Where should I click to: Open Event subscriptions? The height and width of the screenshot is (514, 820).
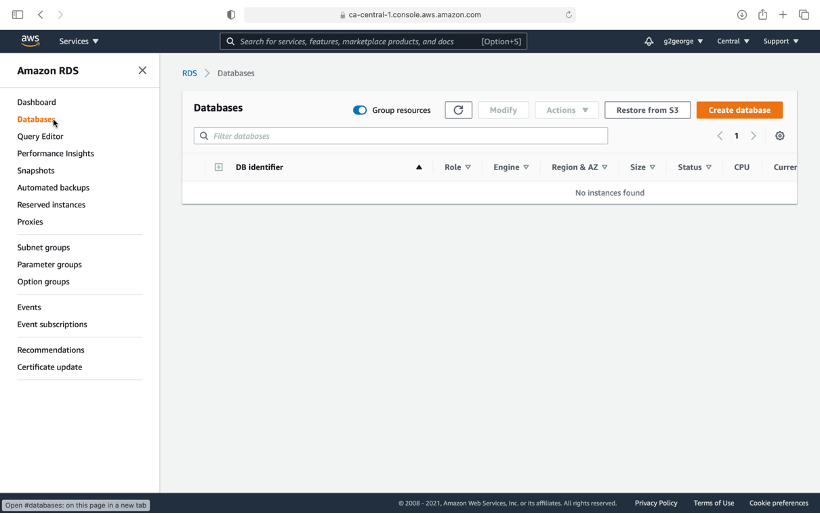52,324
